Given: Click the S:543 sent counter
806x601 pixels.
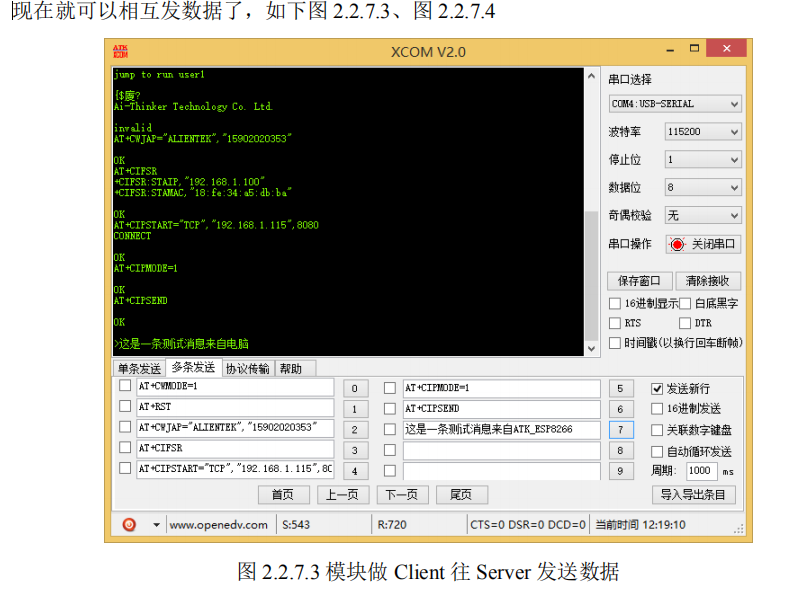Looking at the screenshot, I should [x=296, y=525].
